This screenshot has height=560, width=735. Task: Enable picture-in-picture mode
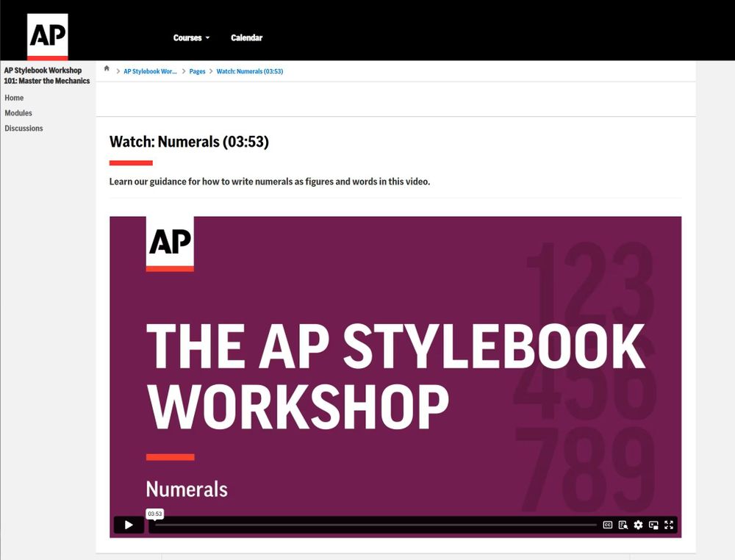pyautogui.click(x=653, y=525)
